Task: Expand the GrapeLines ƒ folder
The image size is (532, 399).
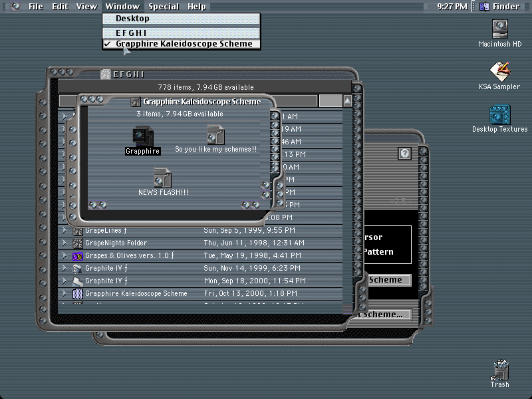Action: 65,230
